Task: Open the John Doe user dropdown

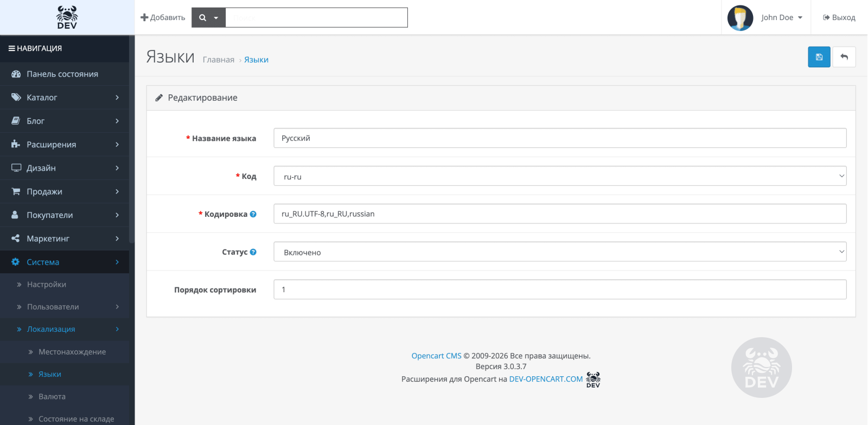Action: (781, 17)
